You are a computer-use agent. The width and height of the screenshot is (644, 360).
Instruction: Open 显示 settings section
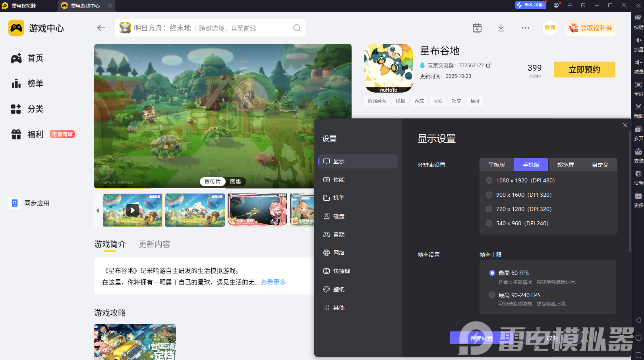coord(358,161)
